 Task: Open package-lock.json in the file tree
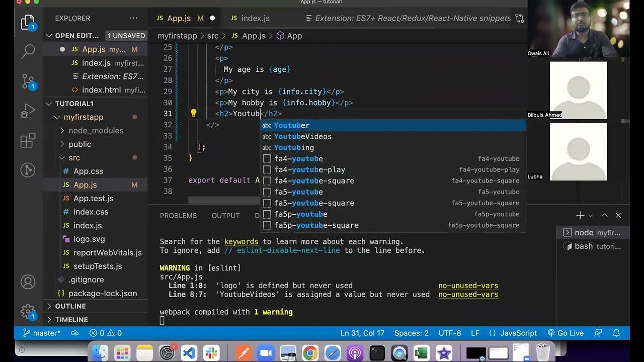102,294
